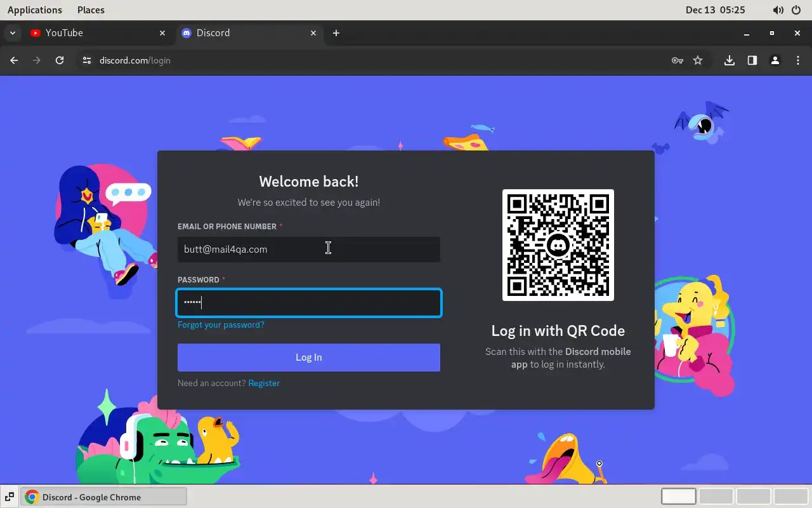The width and height of the screenshot is (812, 508).
Task: Click the Log in with QR Code heading
Action: 558,331
